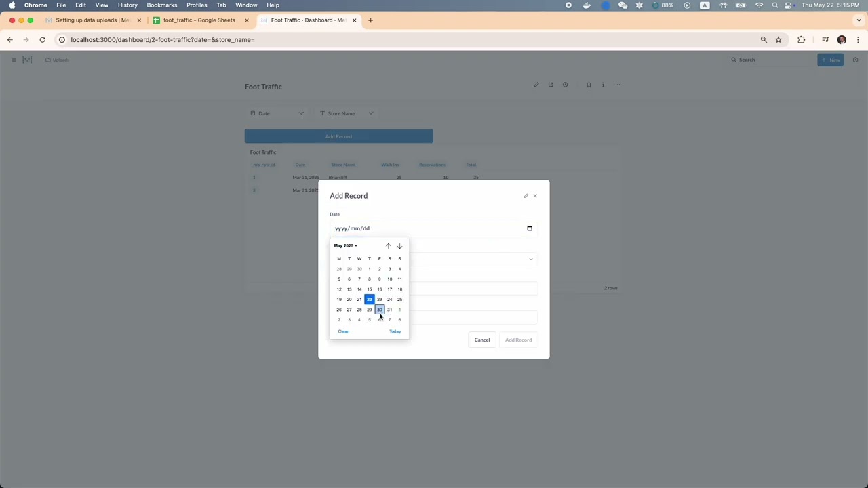Image resolution: width=868 pixels, height=488 pixels.
Task: Expand the May 2025 month selector
Action: coord(345,245)
